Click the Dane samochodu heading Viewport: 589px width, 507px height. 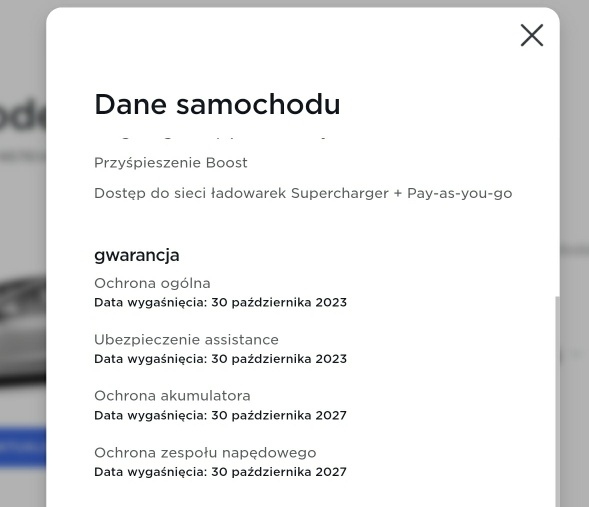[217, 104]
